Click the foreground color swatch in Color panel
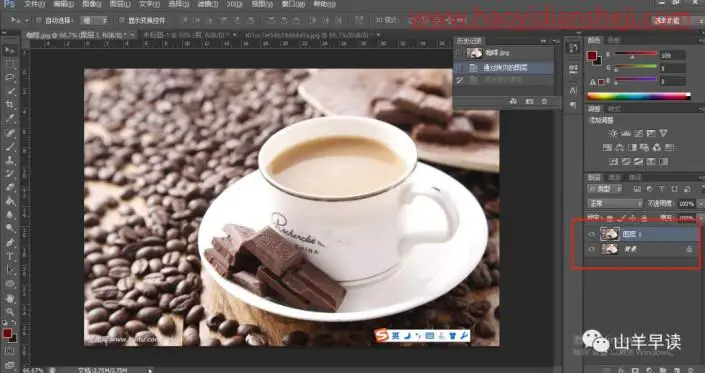705x373 pixels. click(592, 56)
